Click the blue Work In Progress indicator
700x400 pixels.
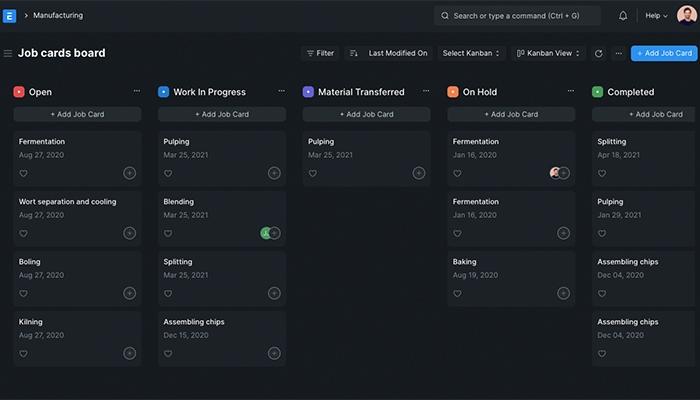click(x=163, y=92)
